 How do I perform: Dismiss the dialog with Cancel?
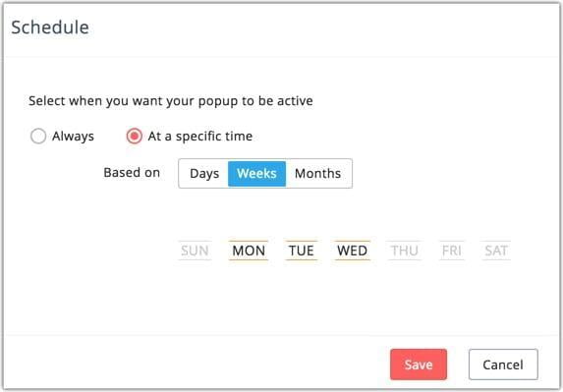[503, 364]
